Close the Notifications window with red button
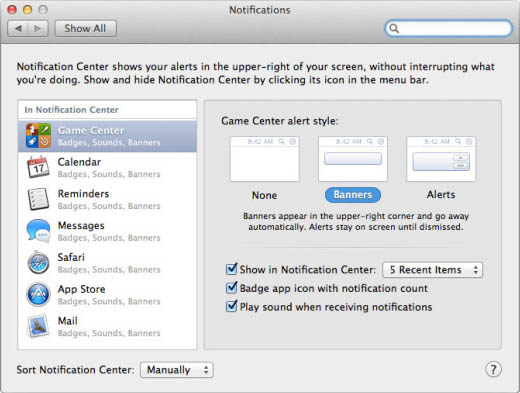520x393 pixels. click(12, 9)
